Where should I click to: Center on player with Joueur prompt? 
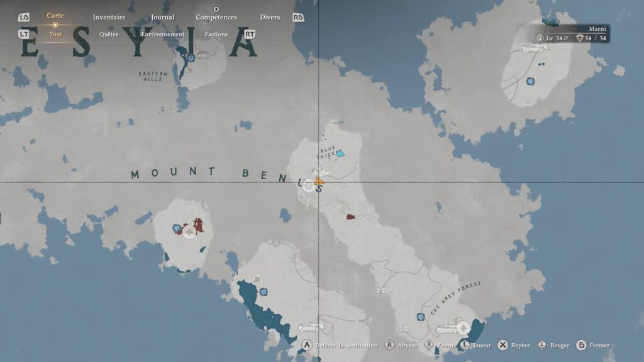pos(475,345)
